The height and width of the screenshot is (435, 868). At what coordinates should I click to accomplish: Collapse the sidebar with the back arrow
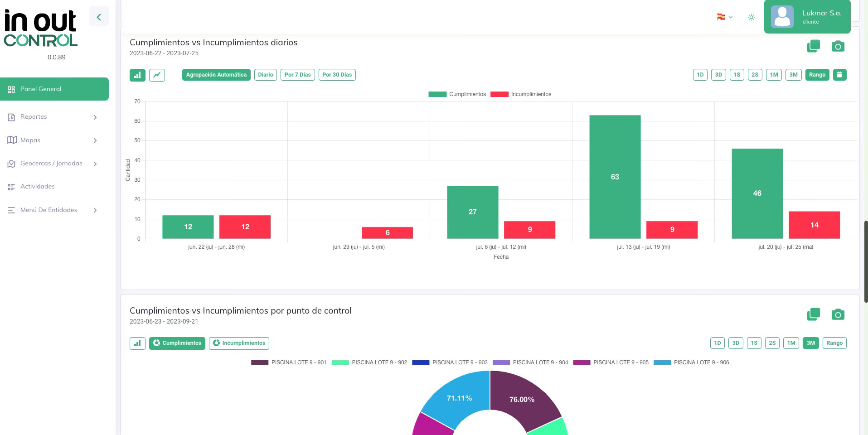98,17
